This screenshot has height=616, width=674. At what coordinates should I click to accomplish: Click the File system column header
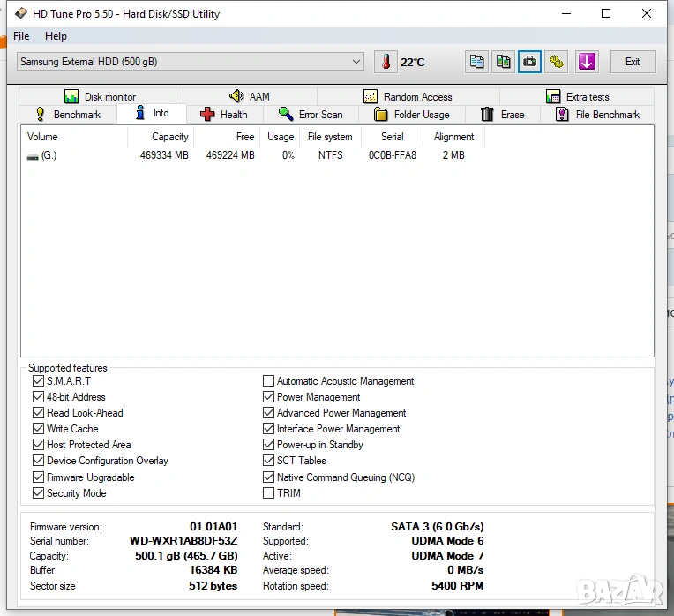click(x=330, y=137)
